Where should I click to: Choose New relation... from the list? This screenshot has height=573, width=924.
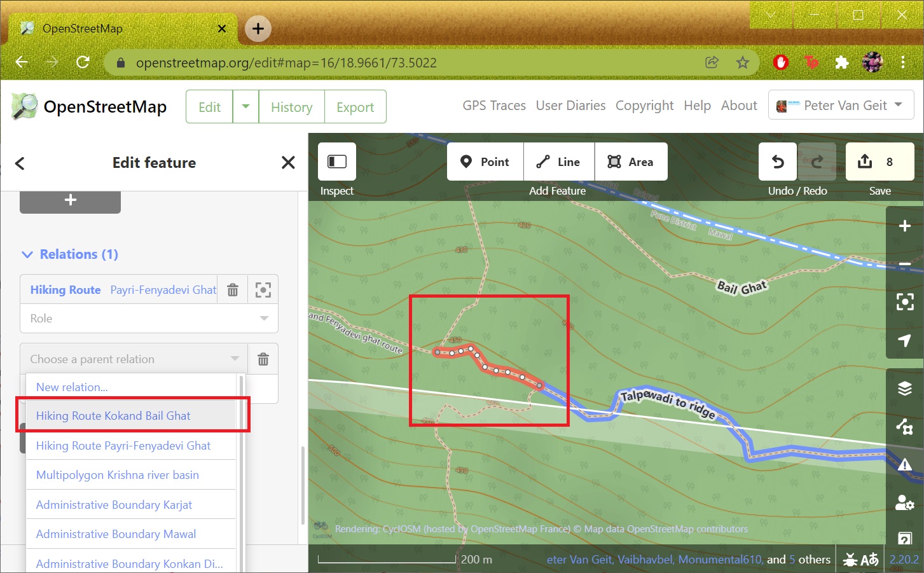click(131, 387)
